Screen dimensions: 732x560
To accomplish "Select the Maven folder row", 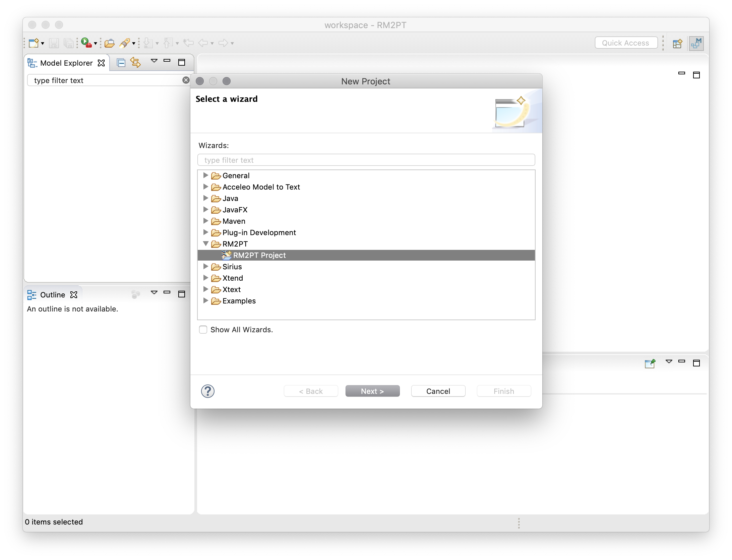I will tap(366, 221).
